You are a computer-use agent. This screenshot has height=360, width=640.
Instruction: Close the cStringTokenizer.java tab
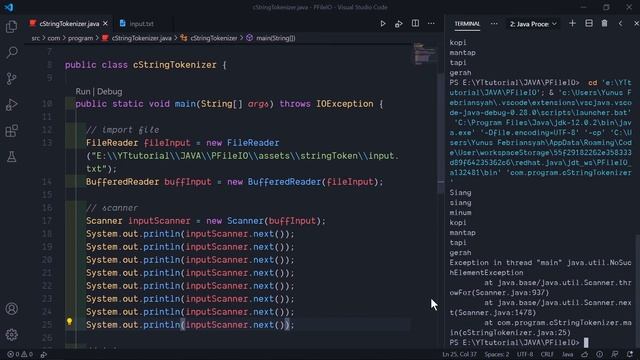(105, 24)
